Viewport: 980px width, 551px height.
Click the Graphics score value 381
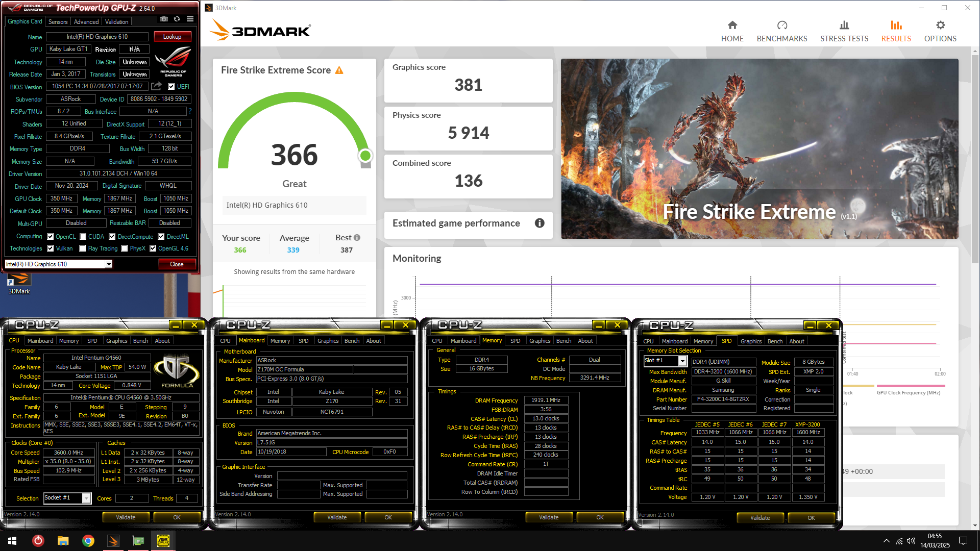coord(468,85)
